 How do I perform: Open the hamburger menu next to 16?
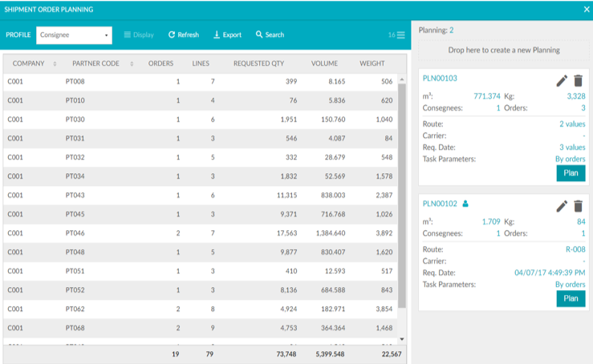(x=401, y=34)
